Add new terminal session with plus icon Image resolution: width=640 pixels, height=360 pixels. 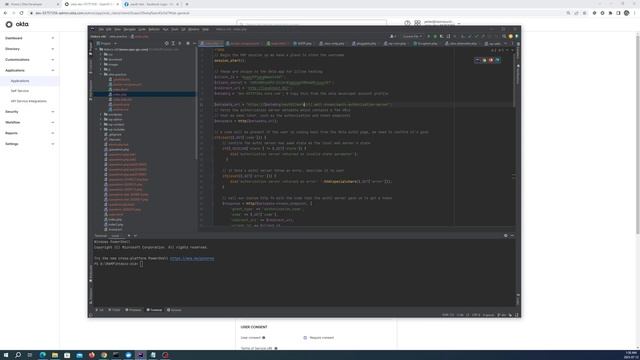click(x=129, y=236)
